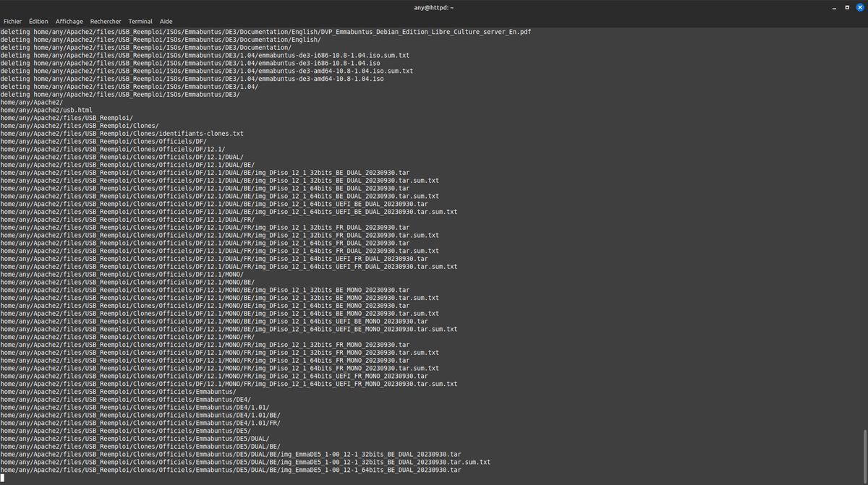Open the Aide menu
Image resolution: width=868 pixels, height=485 pixels.
[x=166, y=20]
